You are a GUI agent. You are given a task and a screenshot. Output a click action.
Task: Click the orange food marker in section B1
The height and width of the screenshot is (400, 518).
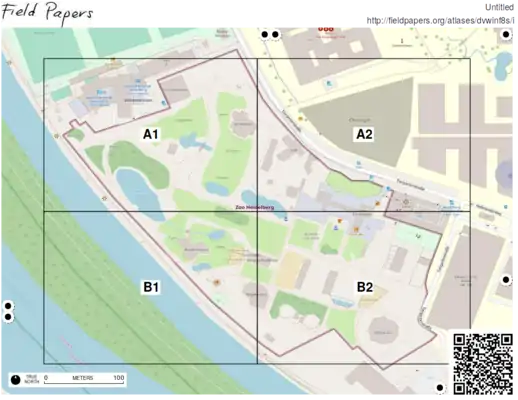[217, 282]
